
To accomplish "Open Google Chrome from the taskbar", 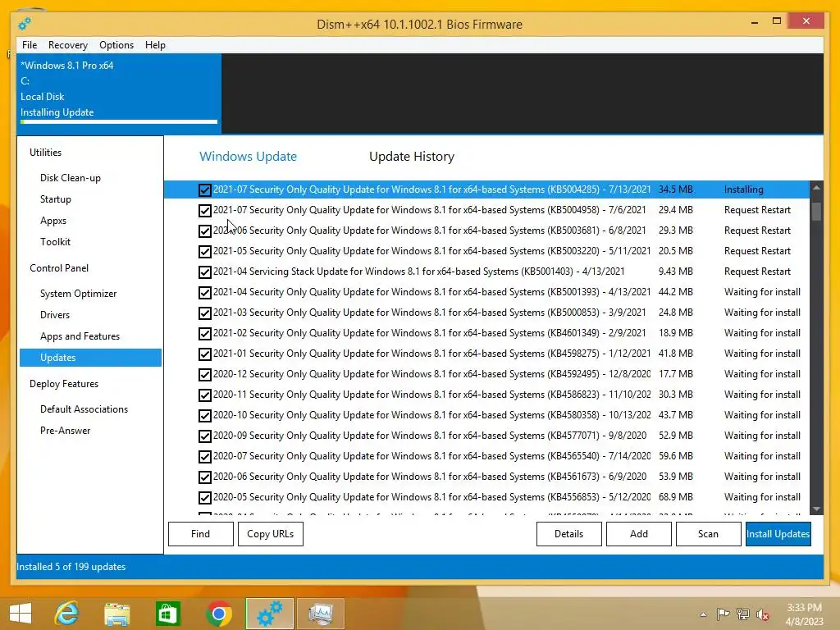I will (218, 614).
